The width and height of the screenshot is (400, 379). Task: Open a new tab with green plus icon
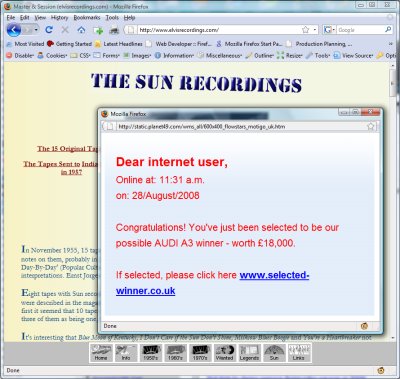tap(98, 30)
